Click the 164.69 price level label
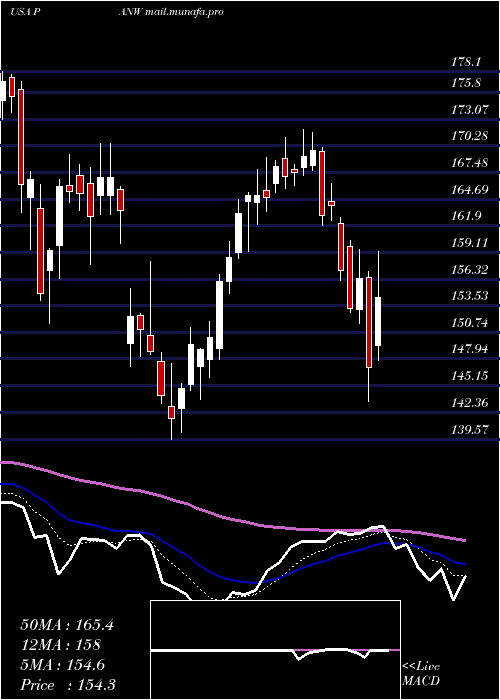This screenshot has width=500, height=700. (469, 189)
